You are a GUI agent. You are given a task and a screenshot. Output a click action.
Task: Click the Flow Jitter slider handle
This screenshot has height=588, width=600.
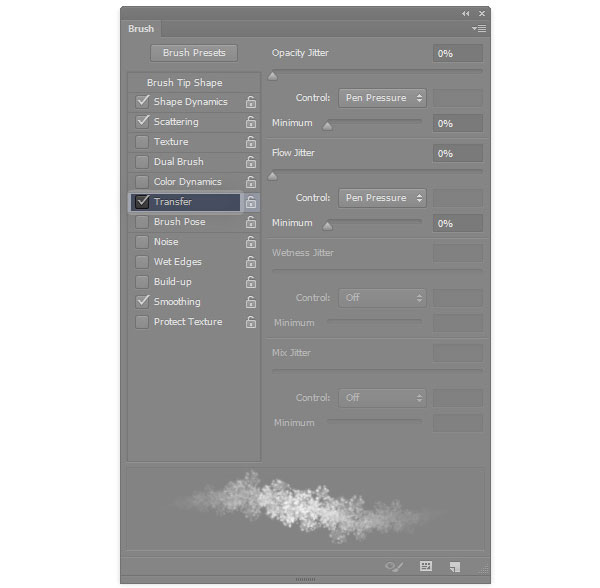point(272,176)
